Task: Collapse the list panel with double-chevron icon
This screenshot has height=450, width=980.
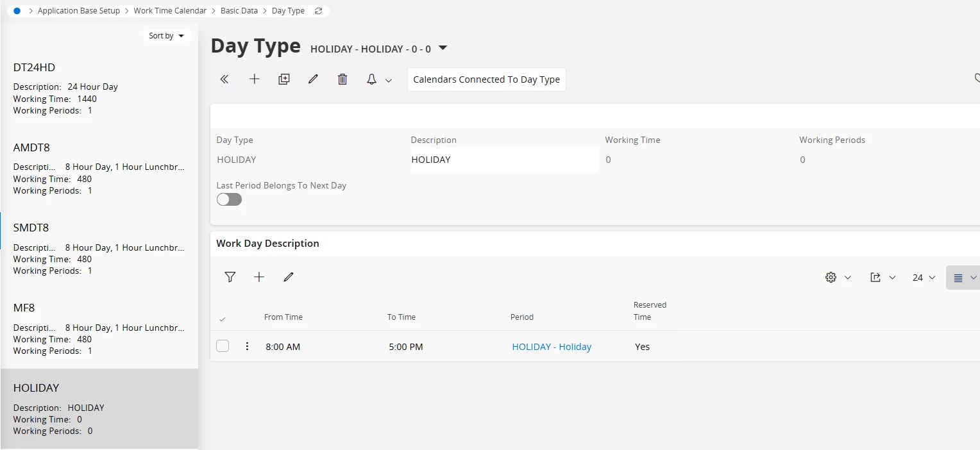Action: [224, 79]
